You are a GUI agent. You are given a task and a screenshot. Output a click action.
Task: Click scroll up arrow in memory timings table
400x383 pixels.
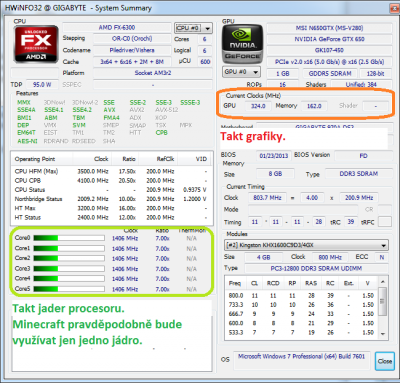point(383,282)
